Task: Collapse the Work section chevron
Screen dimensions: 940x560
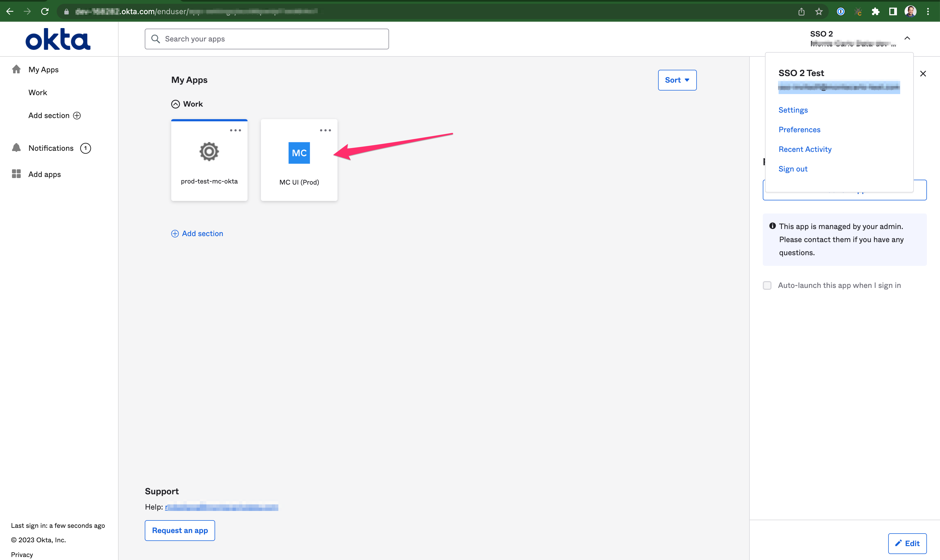Action: pyautogui.click(x=176, y=104)
